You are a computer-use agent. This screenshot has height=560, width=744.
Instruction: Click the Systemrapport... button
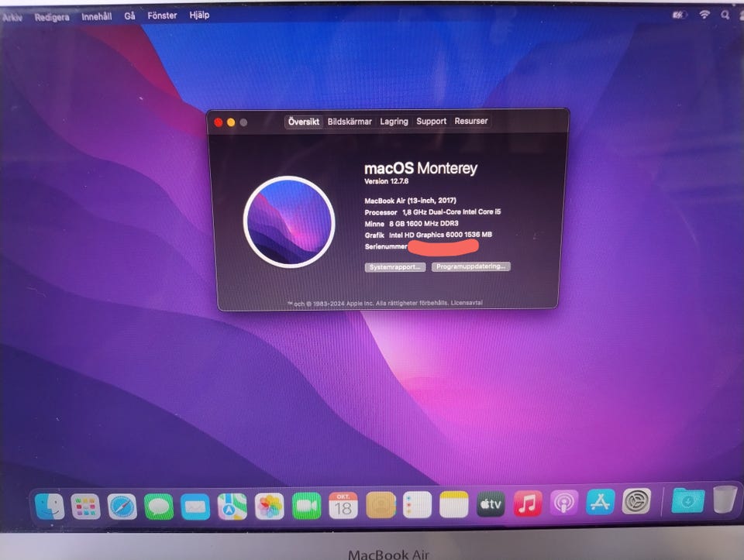tap(395, 267)
